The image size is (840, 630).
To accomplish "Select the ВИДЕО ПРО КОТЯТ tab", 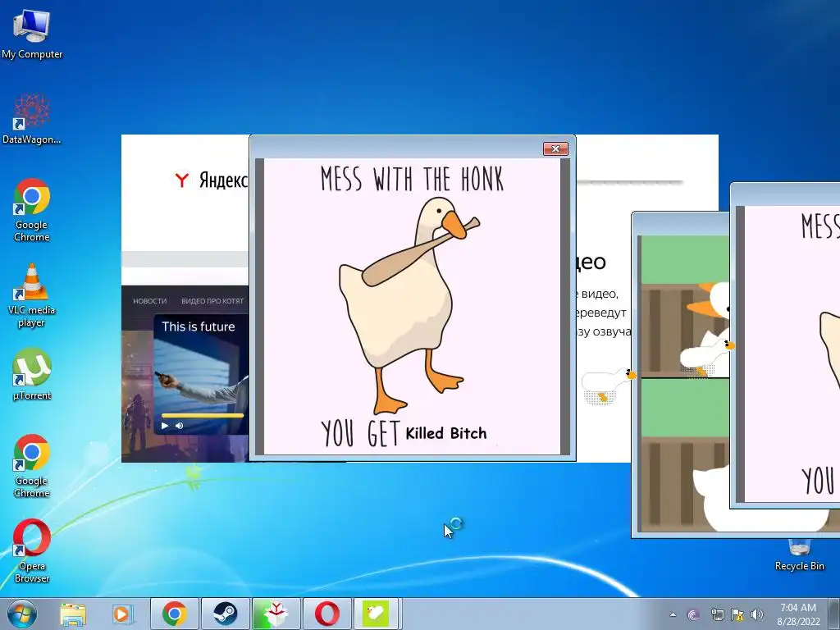I will pos(212,301).
